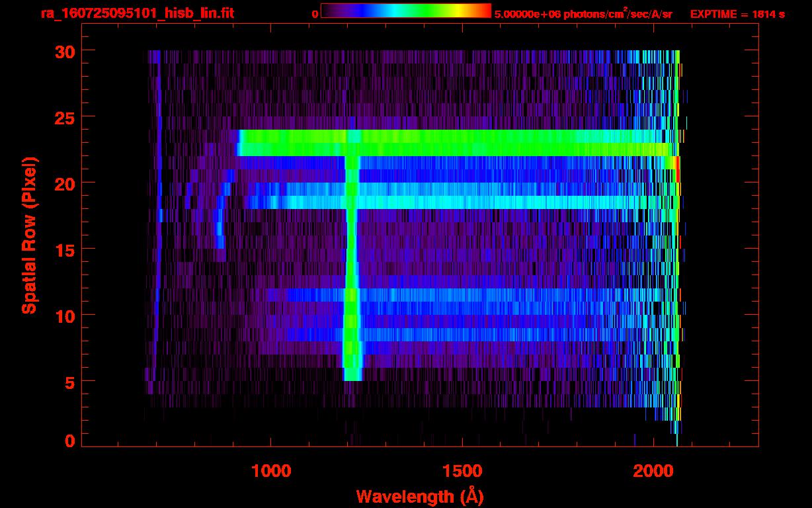Click the 1000 wavelength tick label
The height and width of the screenshot is (508, 812).
pos(271,470)
